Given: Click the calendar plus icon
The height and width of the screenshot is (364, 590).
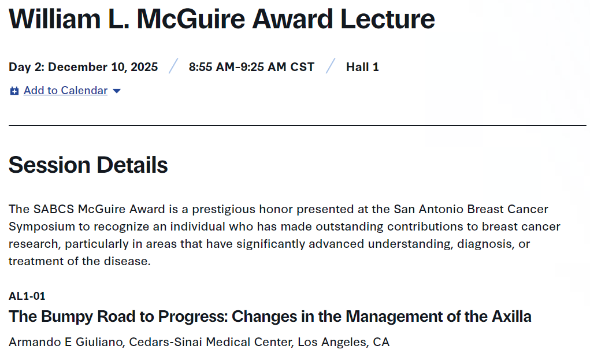Looking at the screenshot, I should [14, 91].
